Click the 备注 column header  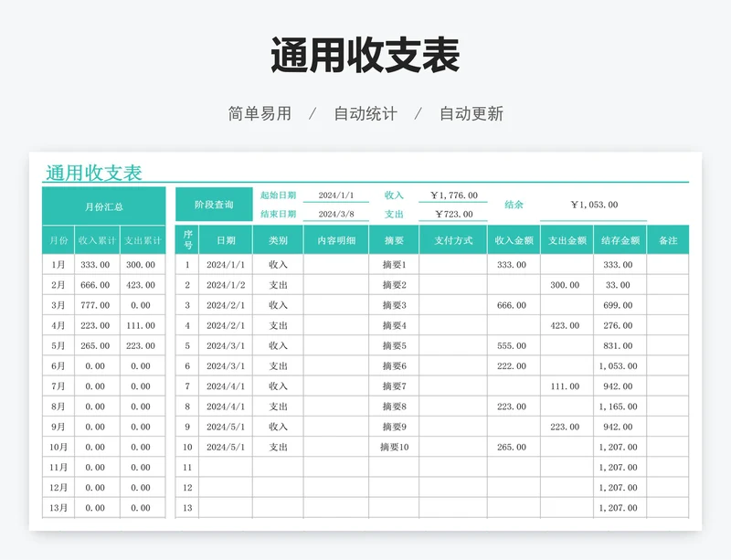pyautogui.click(x=668, y=240)
